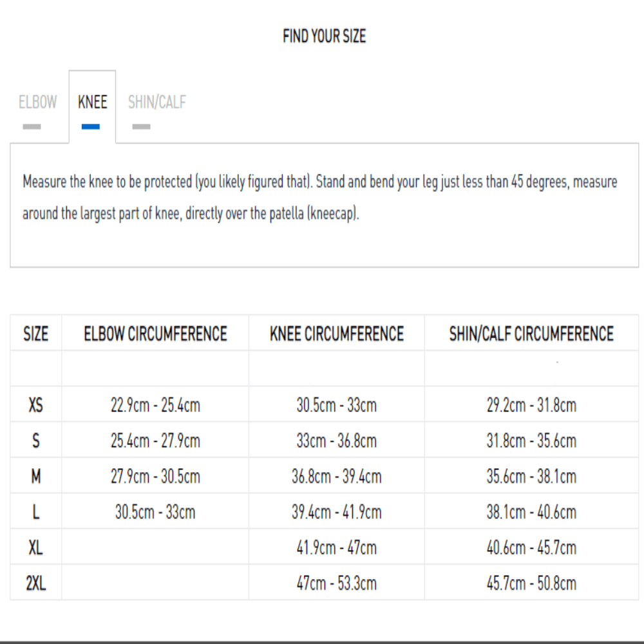
Task: Select the XL size row label
Action: coord(35,548)
